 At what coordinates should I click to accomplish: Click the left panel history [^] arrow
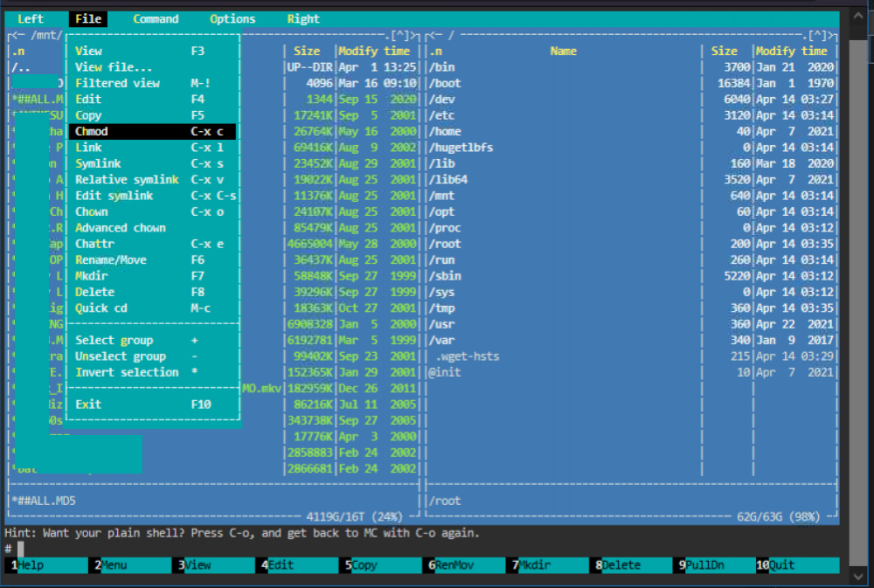pos(401,36)
